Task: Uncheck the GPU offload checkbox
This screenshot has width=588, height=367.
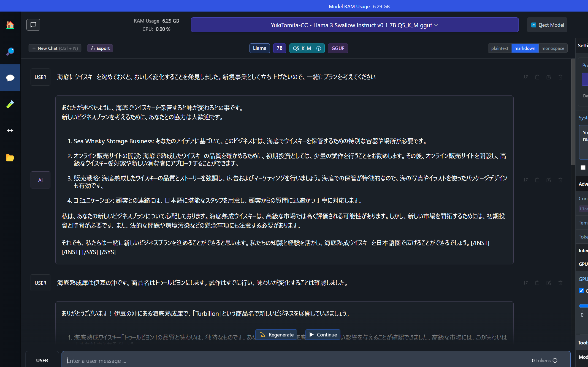Action: point(581,291)
